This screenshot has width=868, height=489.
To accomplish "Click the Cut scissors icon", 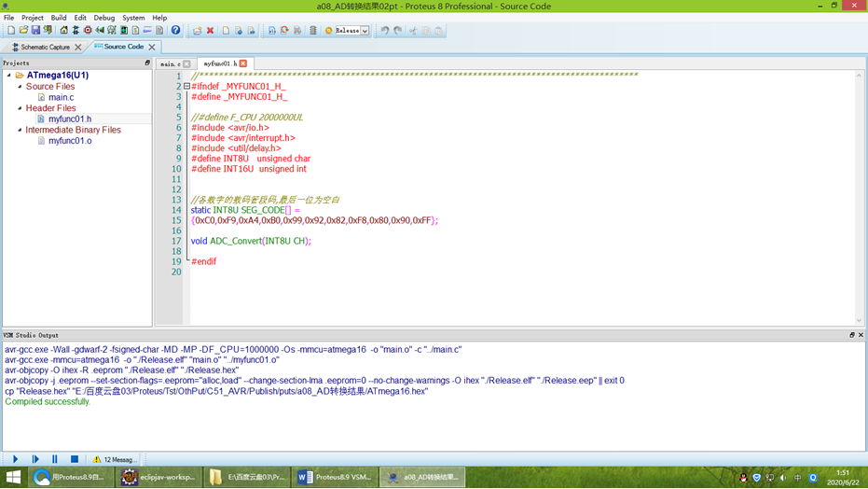I will coord(413,31).
